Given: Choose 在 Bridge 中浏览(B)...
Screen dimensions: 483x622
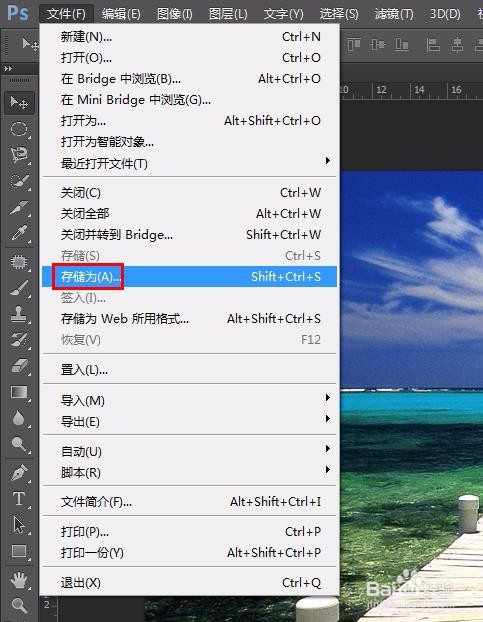Looking at the screenshot, I should (x=190, y=79).
